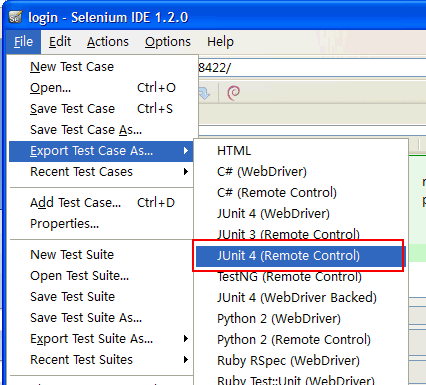The height and width of the screenshot is (385, 426).
Task: Choose C# (WebDriver) export format
Action: point(262,172)
